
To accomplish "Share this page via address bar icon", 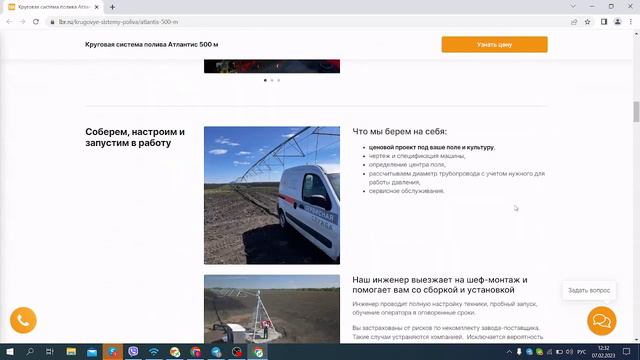I will (x=574, y=22).
